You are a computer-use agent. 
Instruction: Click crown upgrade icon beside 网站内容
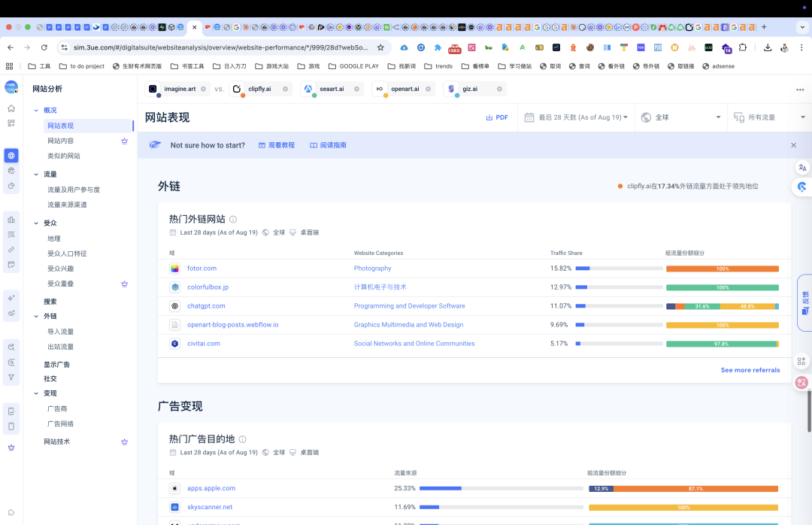(x=124, y=141)
